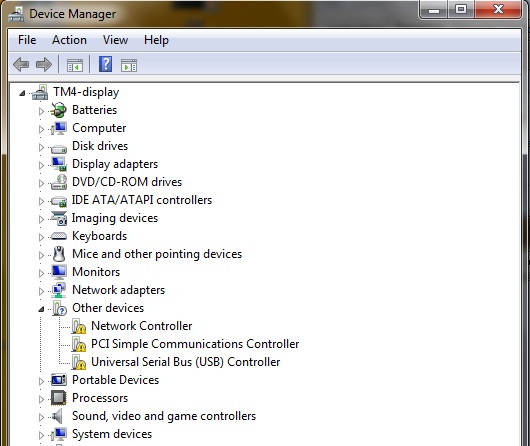Select Universal Serial Bus (USB) Controller entry
The width and height of the screenshot is (530, 446).
pos(186,362)
